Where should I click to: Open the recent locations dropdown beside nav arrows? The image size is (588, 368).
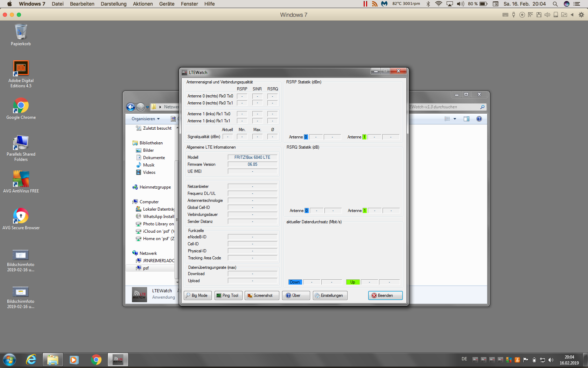coord(148,107)
